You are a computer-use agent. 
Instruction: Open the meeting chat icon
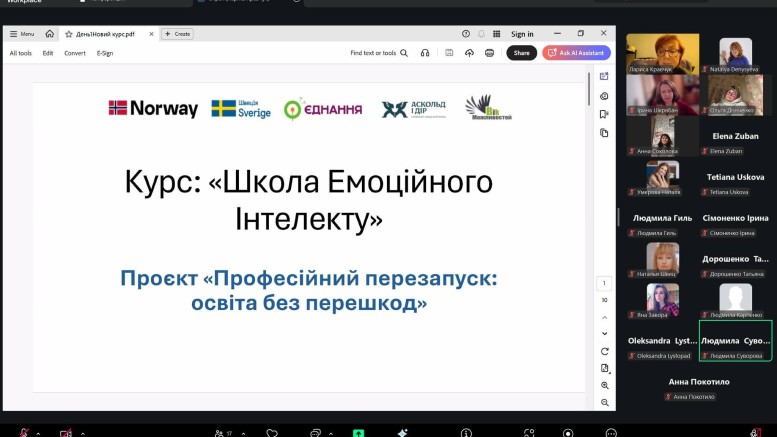315,433
